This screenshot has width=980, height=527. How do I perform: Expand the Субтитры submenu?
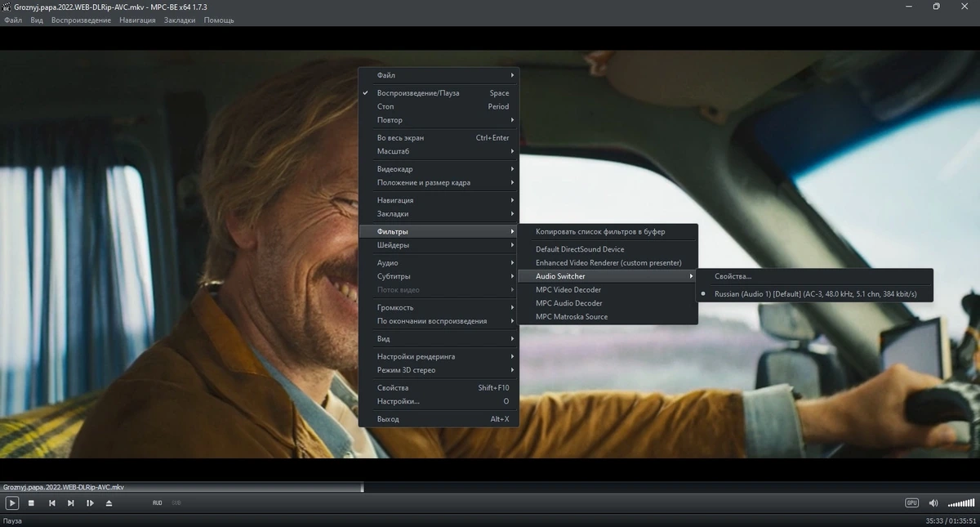[x=439, y=276]
